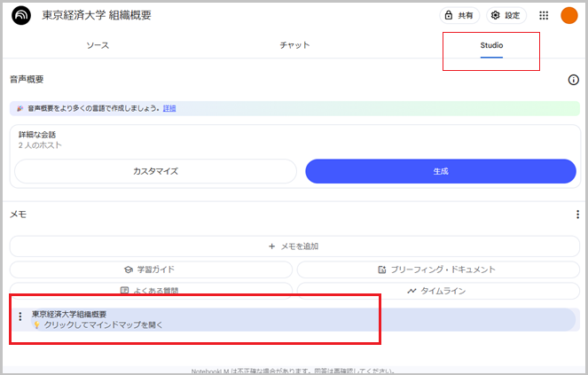This screenshot has height=375, width=588.
Task: Click the 2 人のホスト text
Action: pos(40,145)
